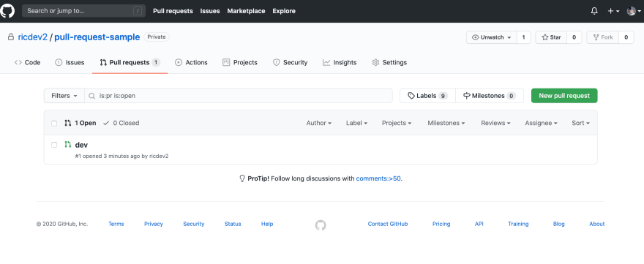Focus the Search or jump to field

tap(83, 11)
